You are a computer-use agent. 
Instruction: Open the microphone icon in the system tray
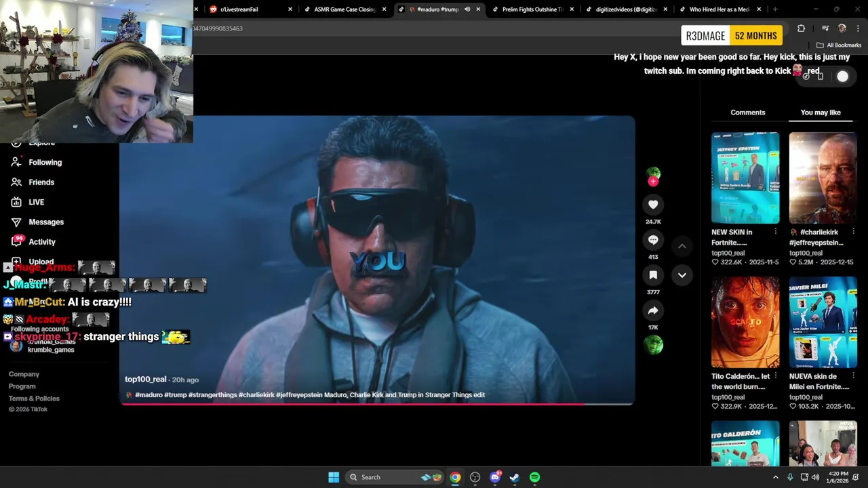pyautogui.click(x=790, y=477)
